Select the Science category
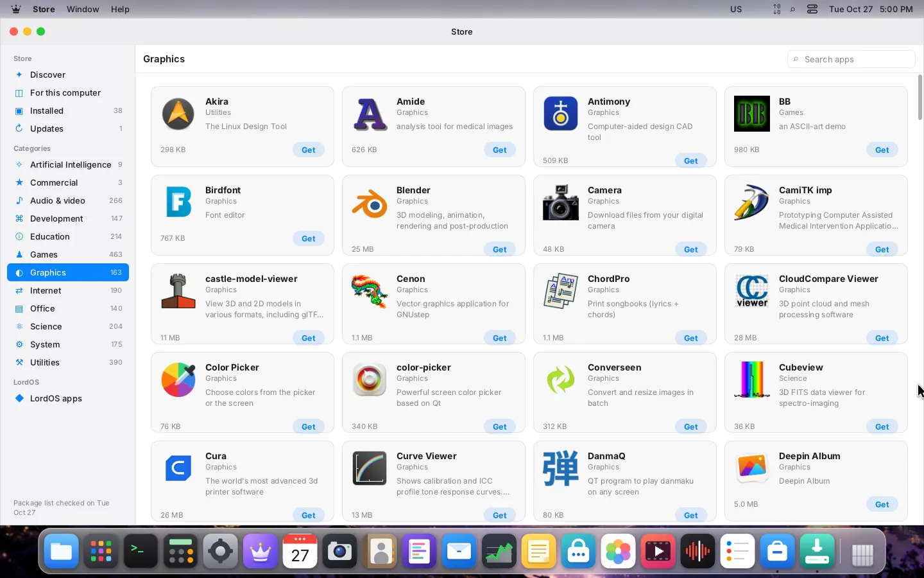The height and width of the screenshot is (578, 924). 68,326
